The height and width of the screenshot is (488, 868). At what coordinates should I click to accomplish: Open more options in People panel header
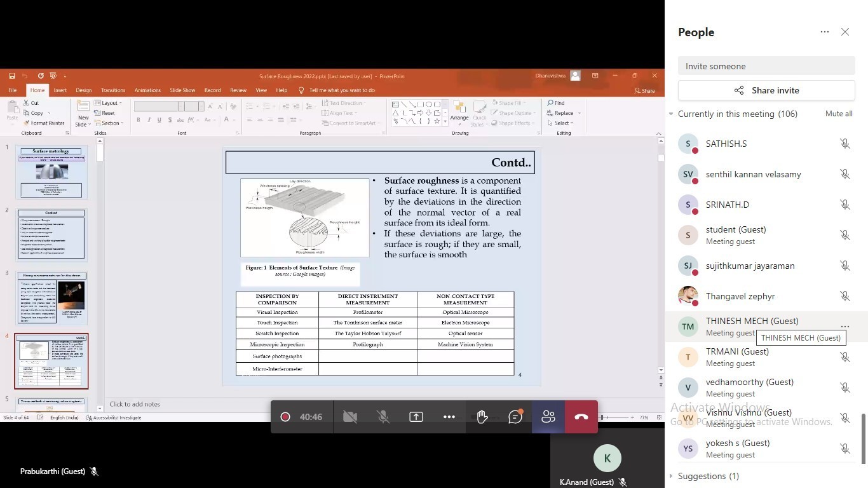click(824, 32)
